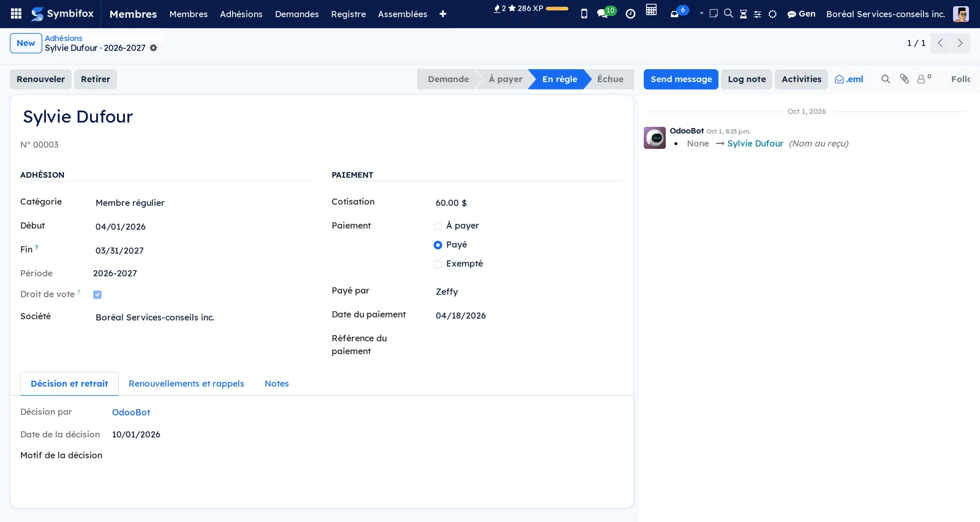The height and width of the screenshot is (522, 980).
Task: Open the sticky note icon in top bar
Action: click(x=714, y=13)
